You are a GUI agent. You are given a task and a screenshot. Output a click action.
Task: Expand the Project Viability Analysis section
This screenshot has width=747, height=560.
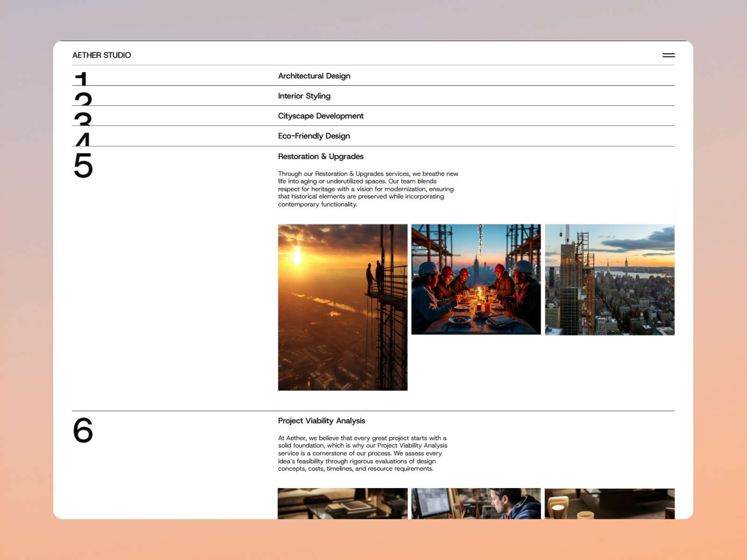tap(322, 420)
